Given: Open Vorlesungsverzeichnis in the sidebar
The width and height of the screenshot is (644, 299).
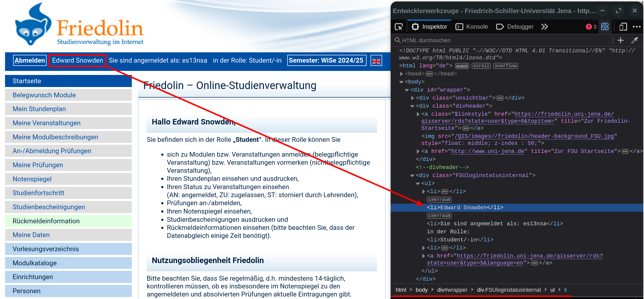Looking at the screenshot, I should 68,249.
